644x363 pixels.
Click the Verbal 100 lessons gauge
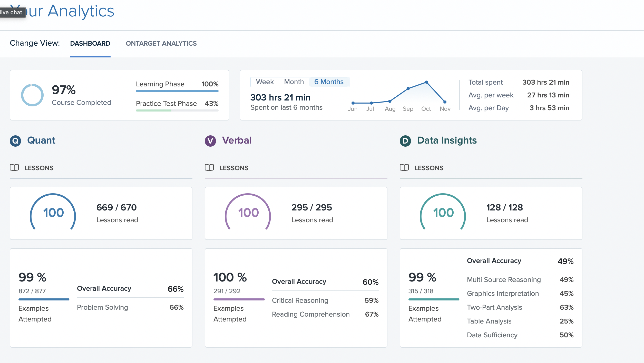pyautogui.click(x=248, y=213)
